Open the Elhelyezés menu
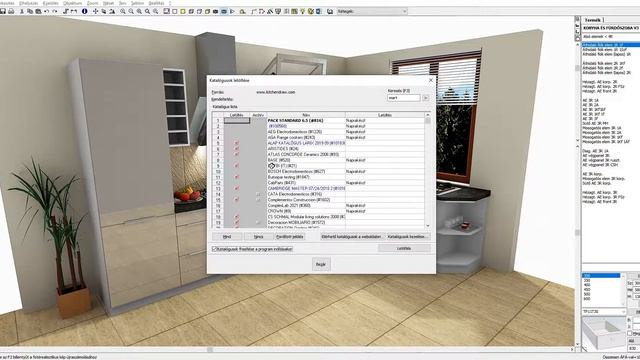This screenshot has width=640, height=360. [x=29, y=3]
